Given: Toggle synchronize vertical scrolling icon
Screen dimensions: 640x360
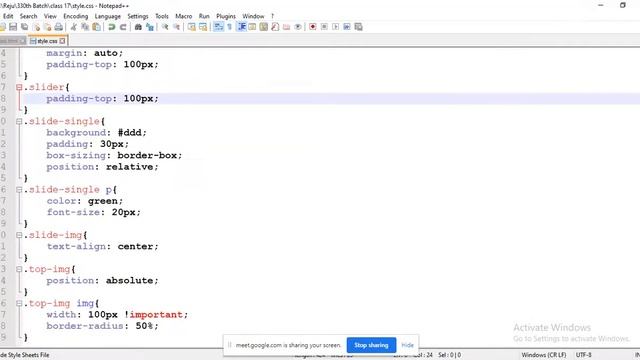Looking at the screenshot, I should (x=191, y=27).
